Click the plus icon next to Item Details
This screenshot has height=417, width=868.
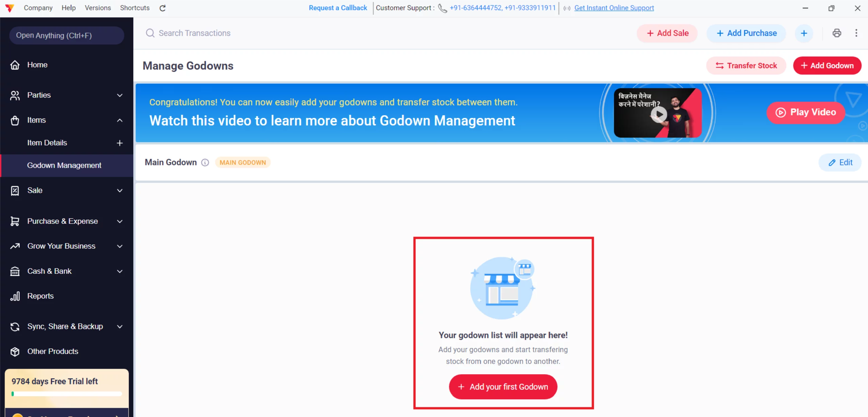pos(120,143)
